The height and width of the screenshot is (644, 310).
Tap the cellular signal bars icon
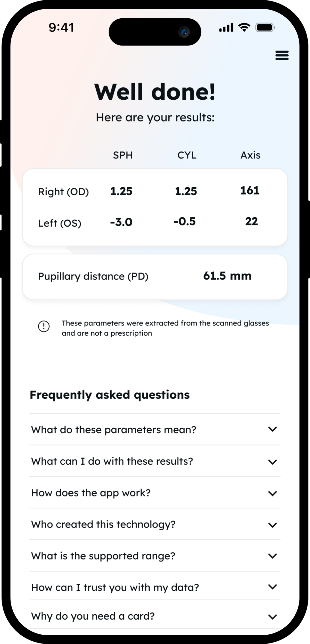click(226, 27)
